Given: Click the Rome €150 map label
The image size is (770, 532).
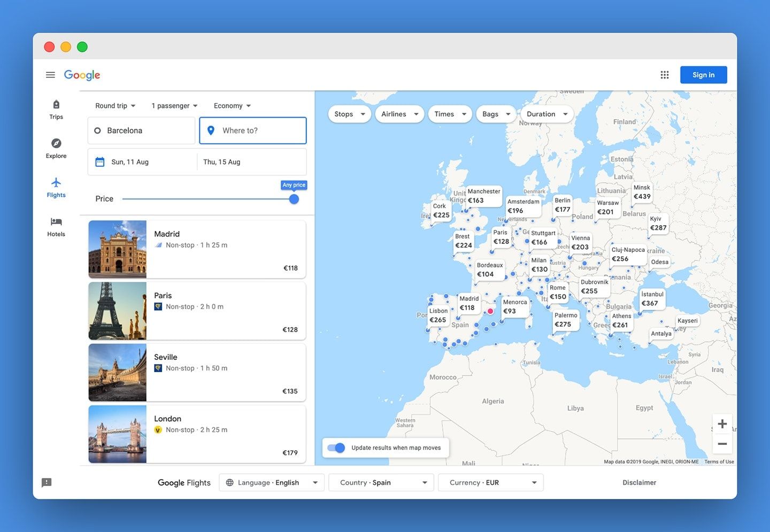Looking at the screenshot, I should 558,292.
